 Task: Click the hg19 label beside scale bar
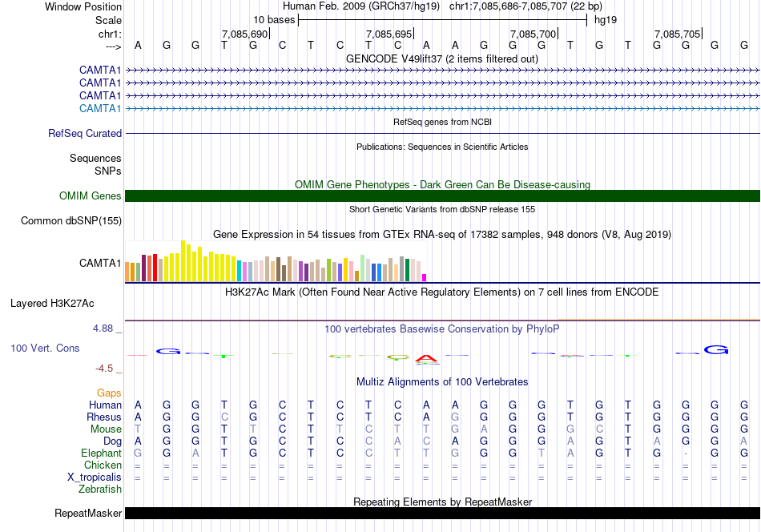tap(606, 20)
